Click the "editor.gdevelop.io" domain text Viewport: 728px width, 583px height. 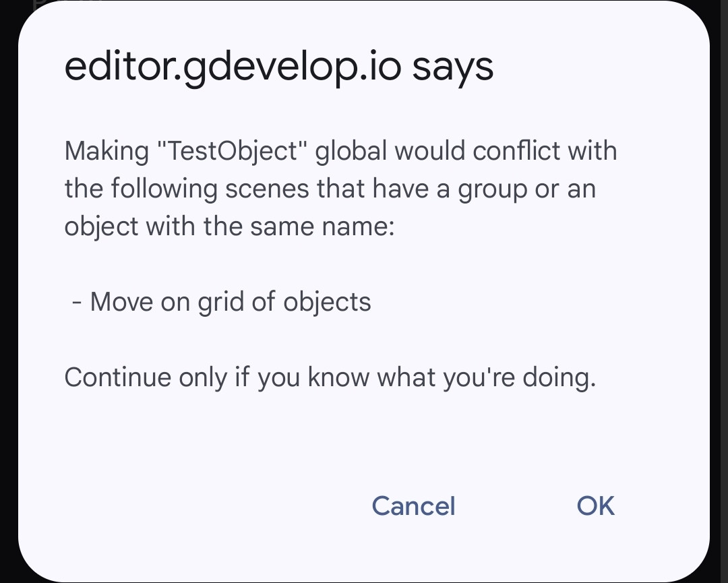click(x=233, y=67)
